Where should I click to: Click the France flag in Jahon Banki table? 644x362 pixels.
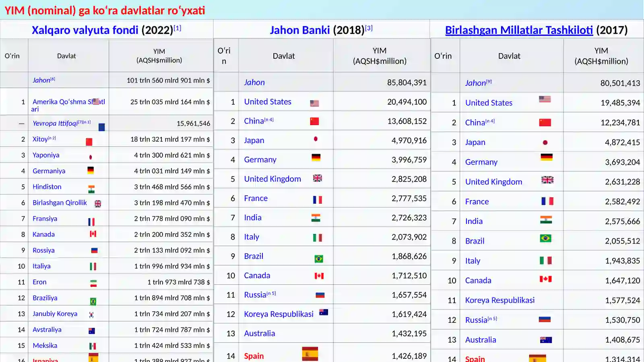[318, 200]
